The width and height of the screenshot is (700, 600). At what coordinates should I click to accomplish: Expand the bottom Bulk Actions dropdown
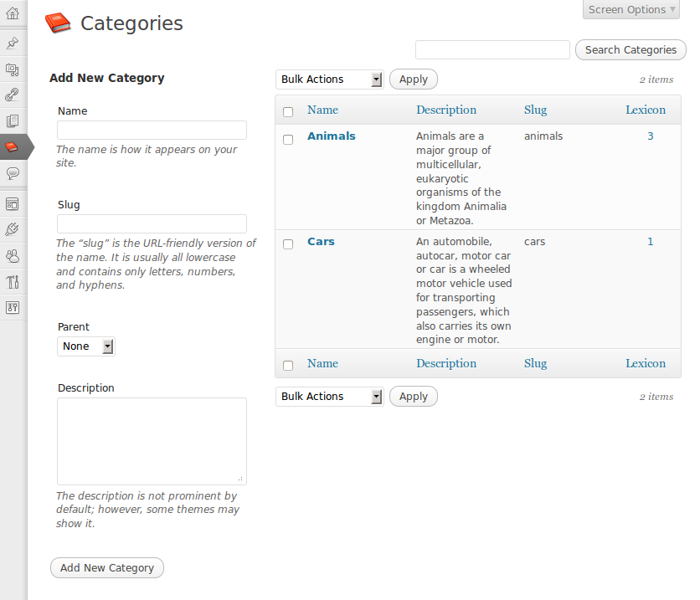(329, 397)
